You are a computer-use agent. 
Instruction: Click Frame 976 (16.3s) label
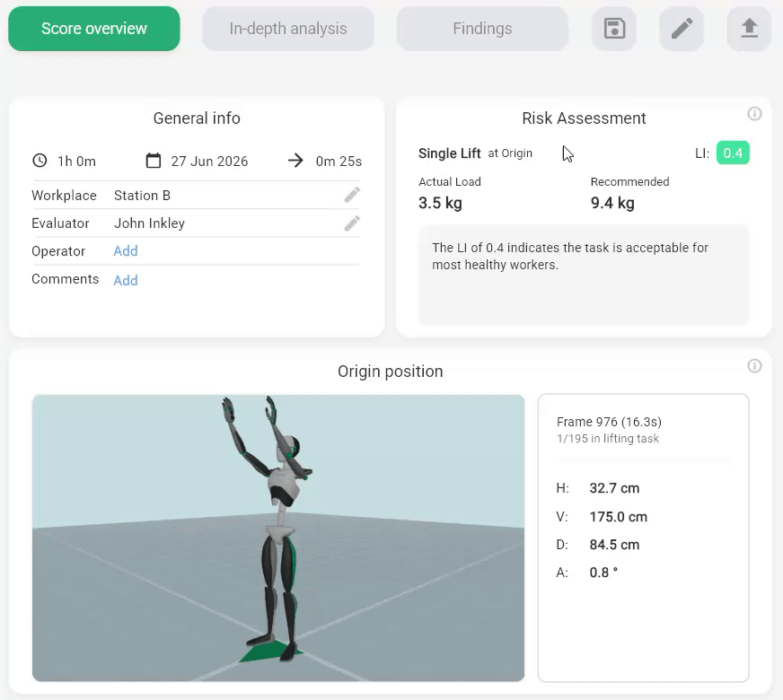(x=609, y=422)
